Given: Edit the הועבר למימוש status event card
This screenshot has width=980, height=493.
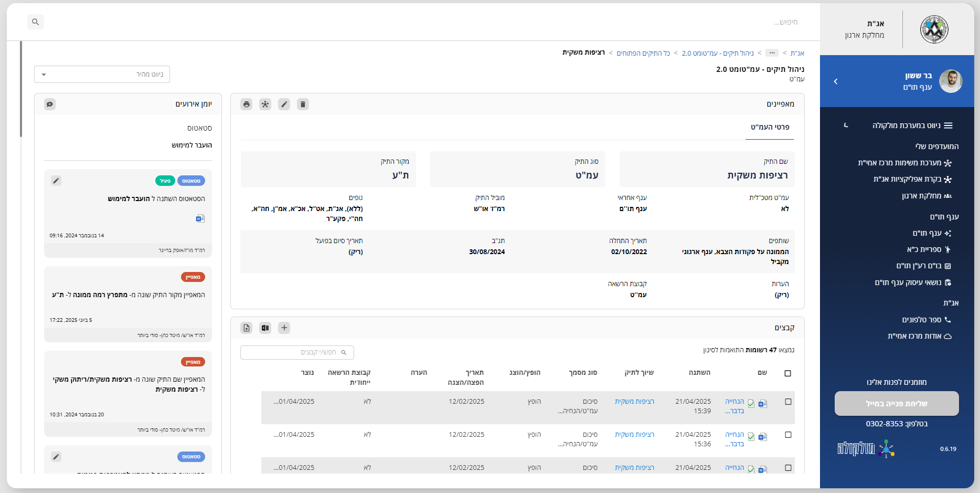Looking at the screenshot, I should coord(56,181).
